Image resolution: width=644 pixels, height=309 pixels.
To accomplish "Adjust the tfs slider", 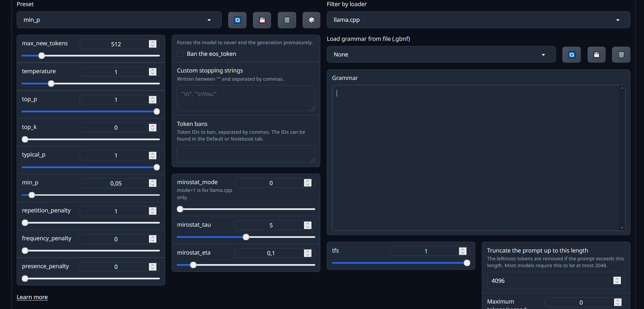I will [x=401, y=263].
